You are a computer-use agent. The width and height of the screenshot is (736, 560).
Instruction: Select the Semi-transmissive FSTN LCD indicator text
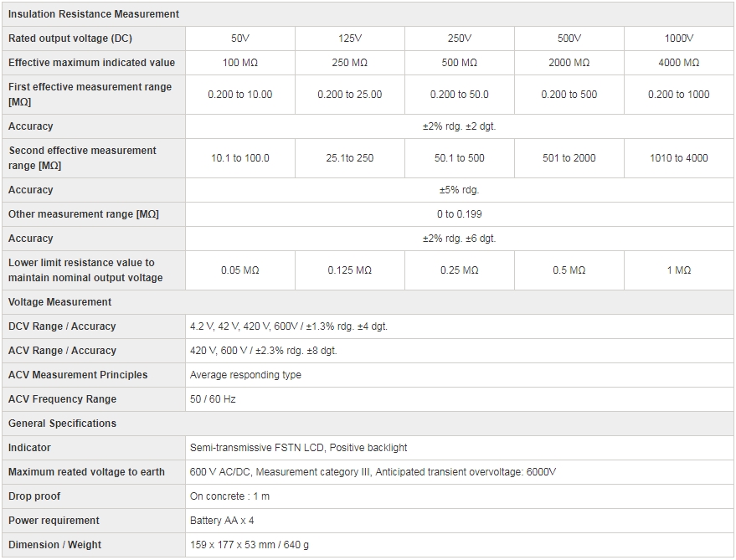coord(298,448)
